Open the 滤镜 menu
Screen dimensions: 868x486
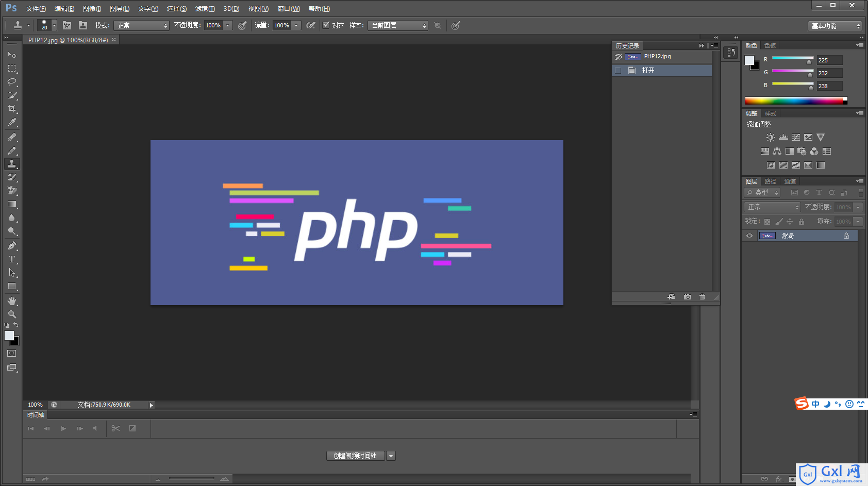pos(205,9)
